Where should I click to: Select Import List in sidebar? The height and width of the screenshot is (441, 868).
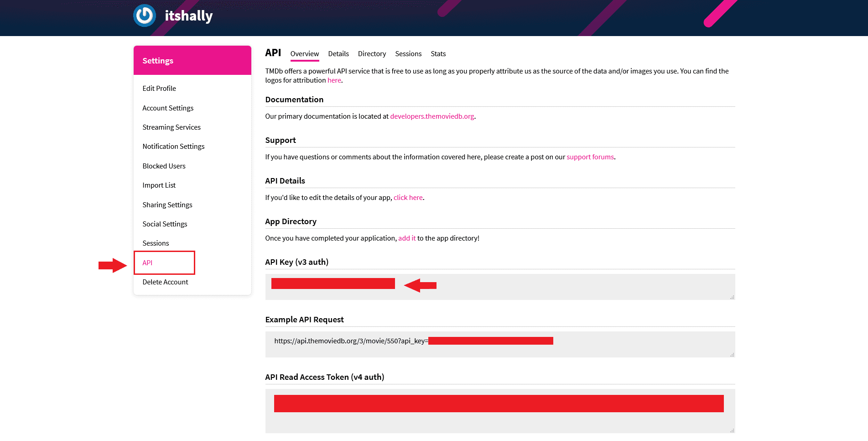tap(159, 185)
